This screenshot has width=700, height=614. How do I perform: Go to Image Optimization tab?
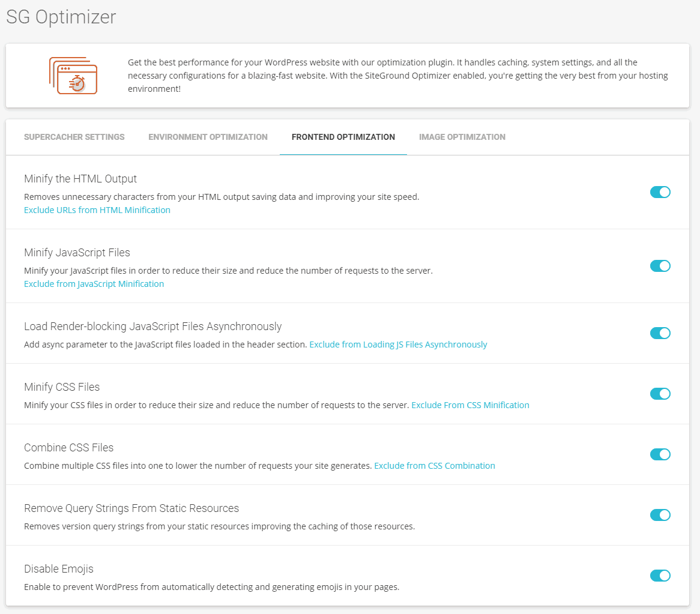[462, 137]
